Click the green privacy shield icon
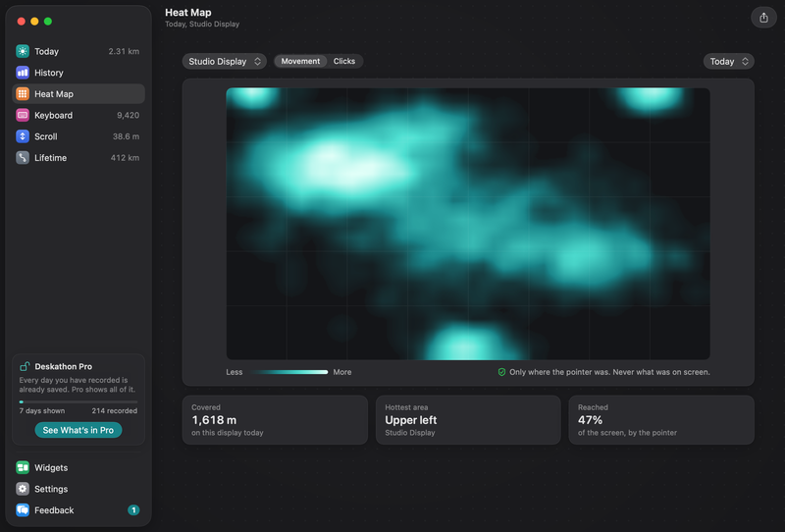 [501, 372]
